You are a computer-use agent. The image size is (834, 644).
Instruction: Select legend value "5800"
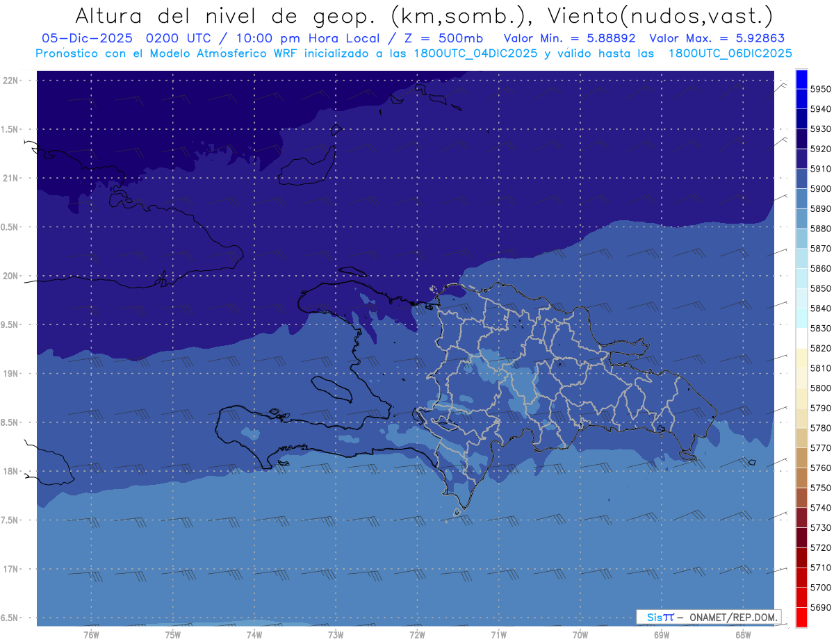[x=821, y=388]
